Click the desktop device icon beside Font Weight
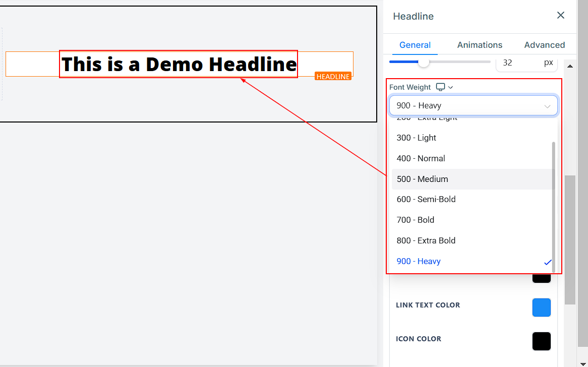This screenshot has height=367, width=588. click(441, 87)
